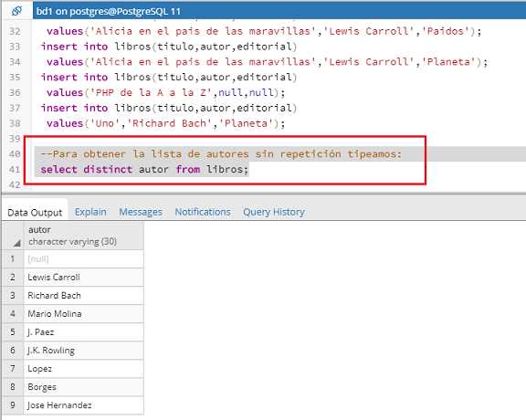Click row number 9 header in results
This screenshot has height=420, width=526.
13,405
